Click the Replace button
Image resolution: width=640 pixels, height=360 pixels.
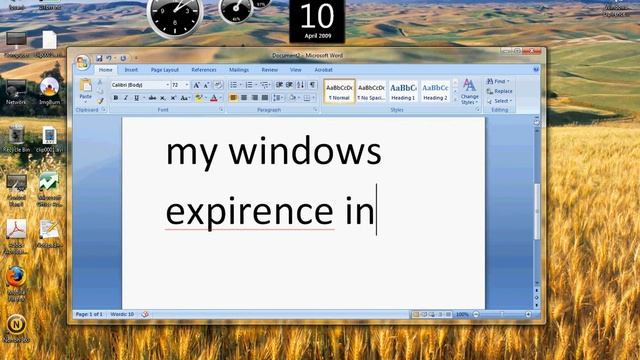tap(500, 91)
